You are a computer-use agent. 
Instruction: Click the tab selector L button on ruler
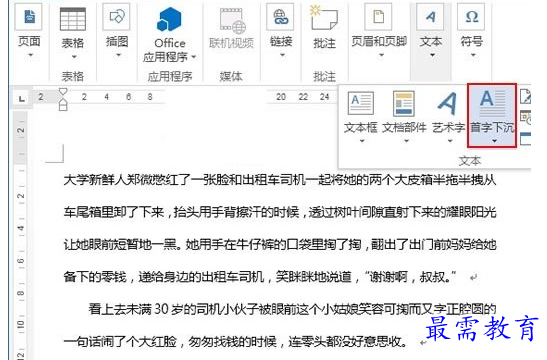point(22,99)
